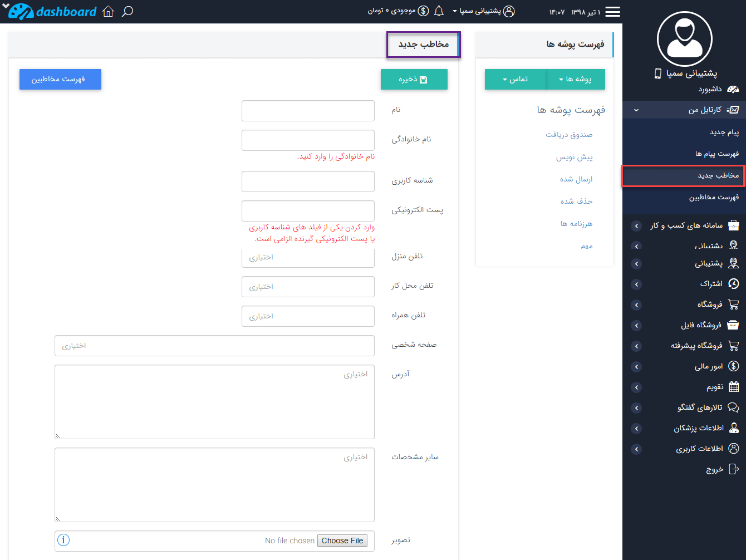The width and height of the screenshot is (746, 560).
Task: Open the پوشه ها dropdown
Action: pyautogui.click(x=576, y=79)
